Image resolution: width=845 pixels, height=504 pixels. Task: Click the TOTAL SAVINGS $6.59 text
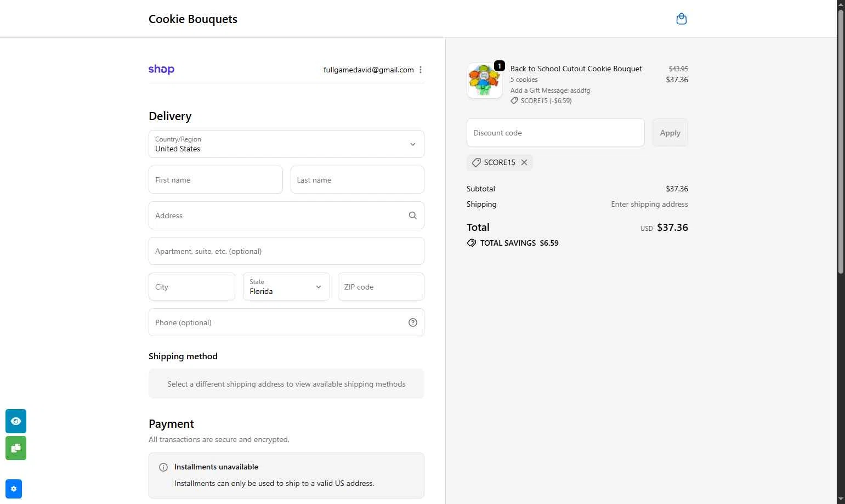pos(519,243)
